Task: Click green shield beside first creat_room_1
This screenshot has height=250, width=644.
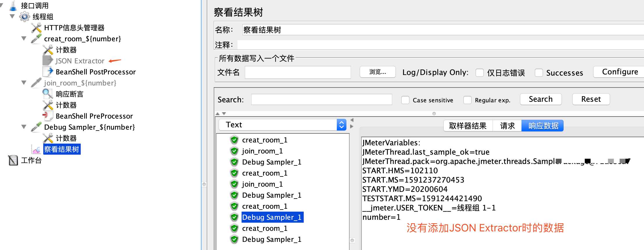Action: [x=234, y=140]
